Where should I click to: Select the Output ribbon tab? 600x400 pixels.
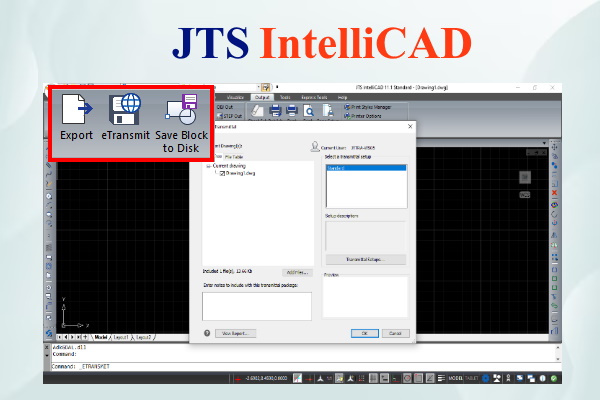(x=262, y=97)
